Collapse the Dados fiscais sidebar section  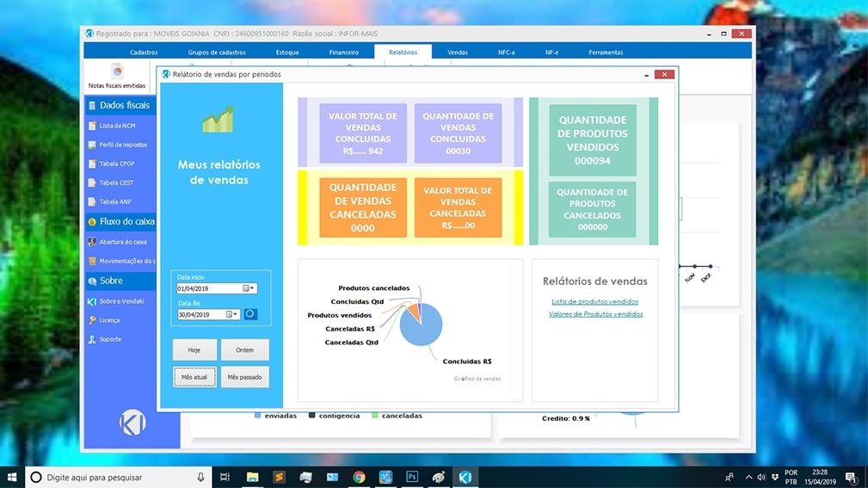coord(120,105)
